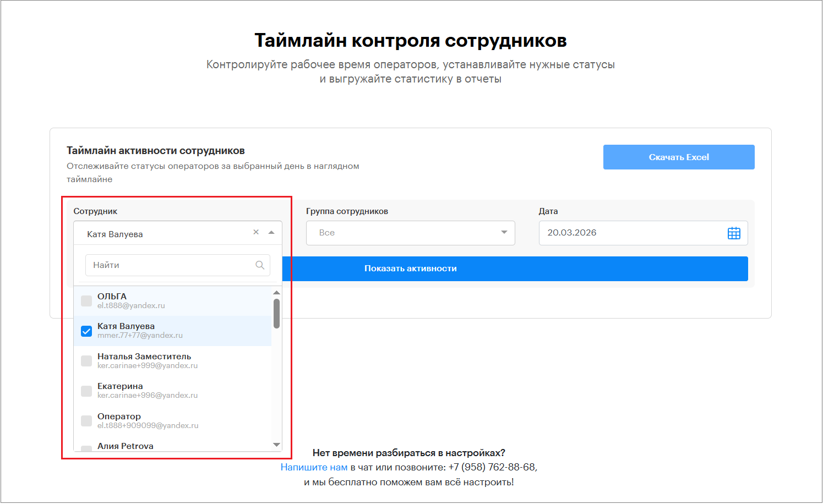Click the employee list scrollbar thumb
This screenshot has height=504, width=823.
point(276,314)
